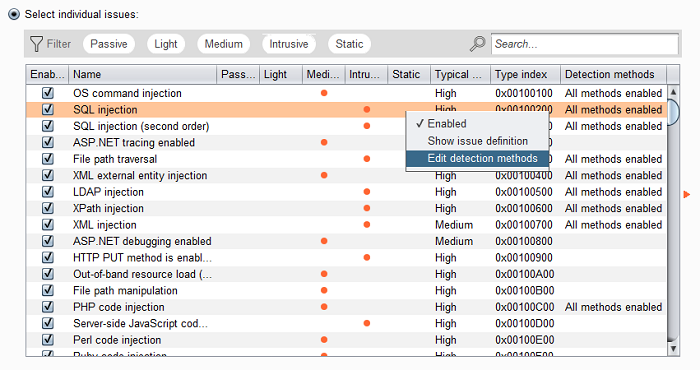Click scrollbar up arrow of issues table
This screenshot has height=370, width=700.
[x=673, y=91]
